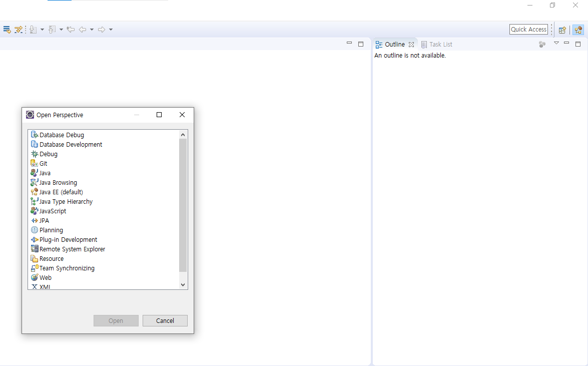Click the Forward navigation arrow in toolbar
588x366 pixels.
pos(102,29)
